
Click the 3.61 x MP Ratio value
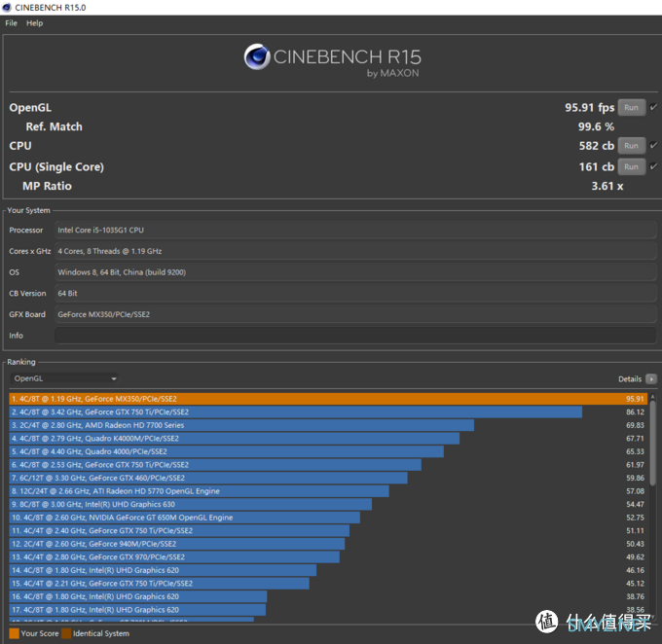click(607, 186)
